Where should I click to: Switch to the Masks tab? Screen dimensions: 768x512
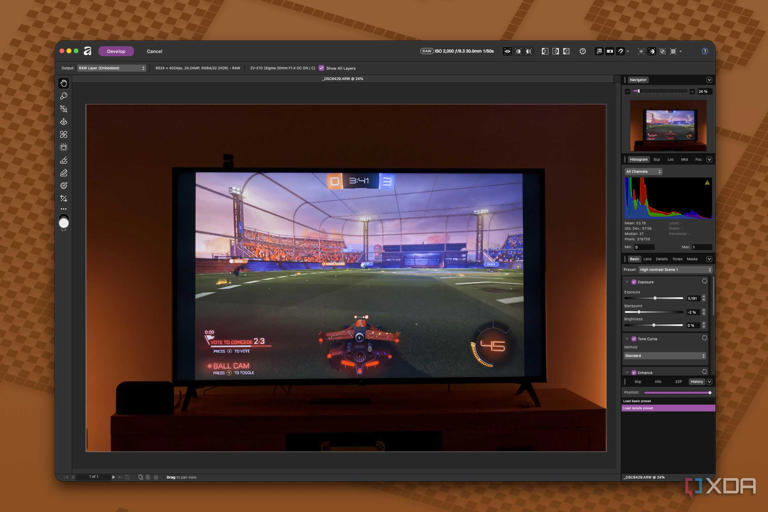click(692, 259)
